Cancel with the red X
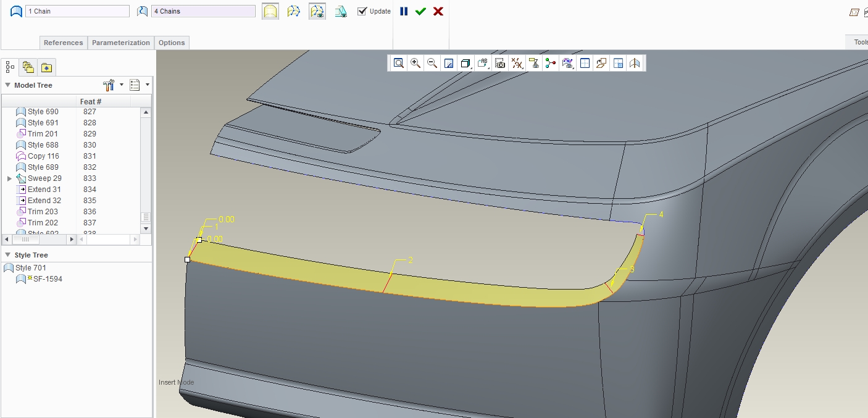Viewport: 868px width, 418px height. pyautogui.click(x=438, y=11)
